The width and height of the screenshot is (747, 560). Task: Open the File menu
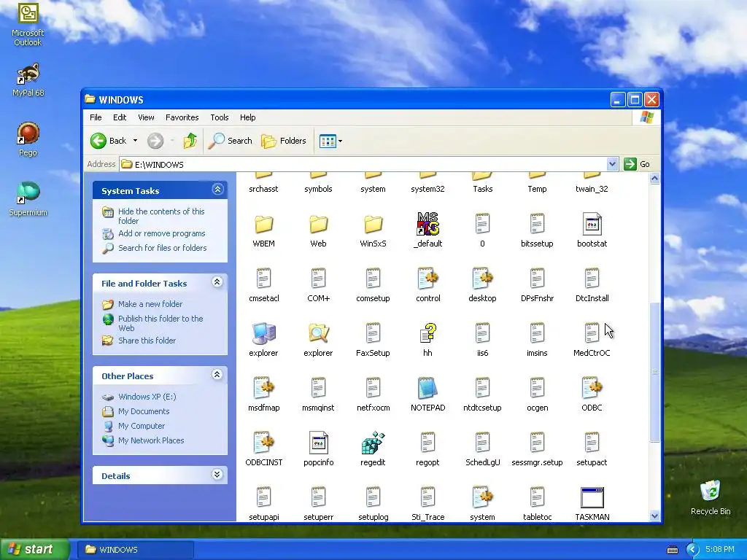[96, 117]
